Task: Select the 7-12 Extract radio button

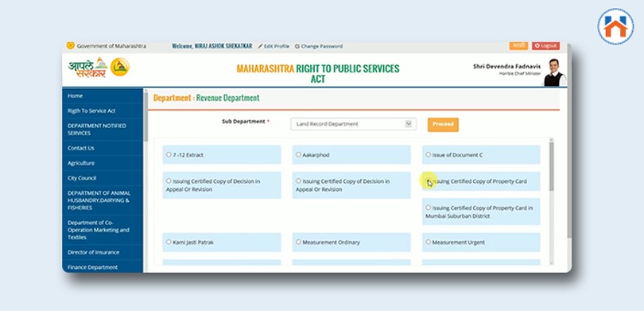Action: [169, 154]
